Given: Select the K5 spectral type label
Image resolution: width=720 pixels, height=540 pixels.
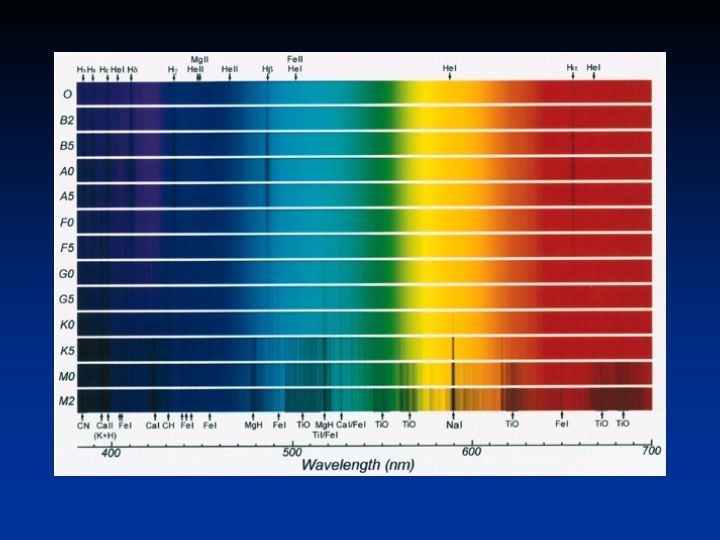Looking at the screenshot, I should tap(66, 350).
